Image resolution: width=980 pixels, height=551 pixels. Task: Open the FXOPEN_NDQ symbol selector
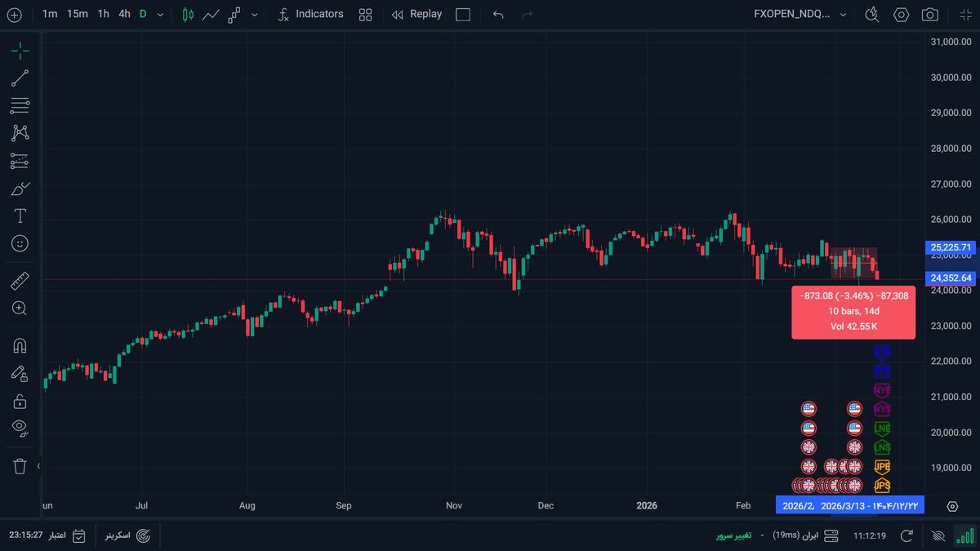tap(800, 14)
